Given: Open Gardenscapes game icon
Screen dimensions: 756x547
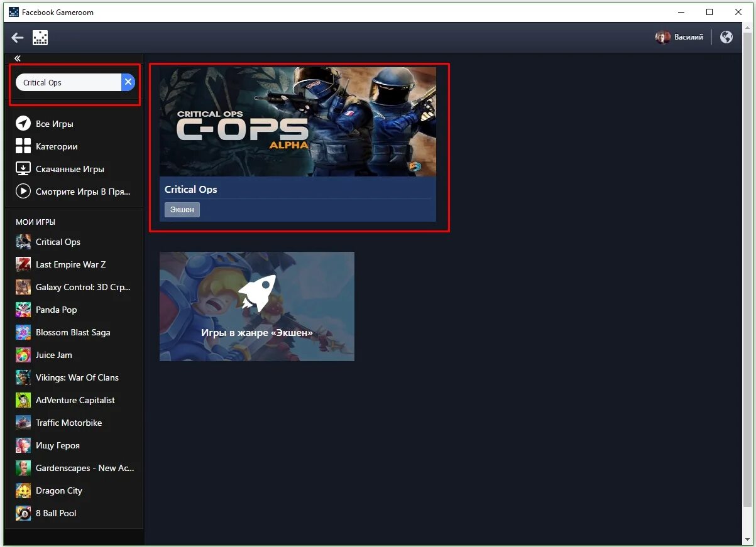Looking at the screenshot, I should (23, 468).
